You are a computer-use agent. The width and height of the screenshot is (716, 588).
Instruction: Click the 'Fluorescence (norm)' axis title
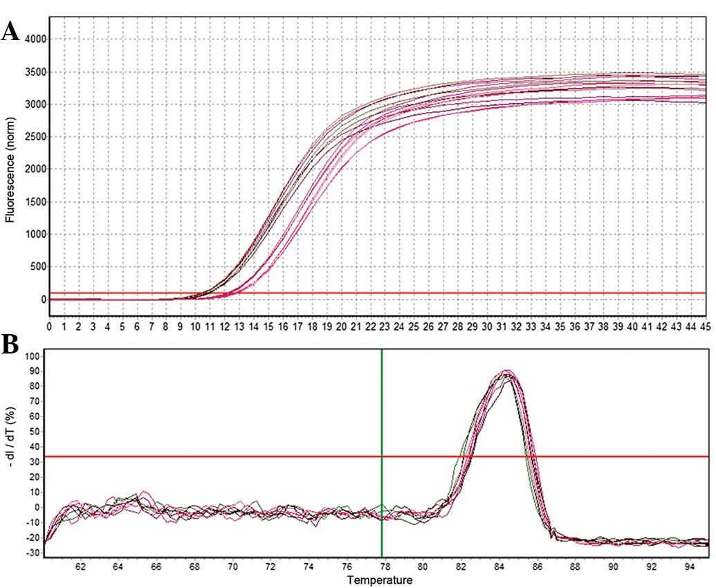coord(10,169)
